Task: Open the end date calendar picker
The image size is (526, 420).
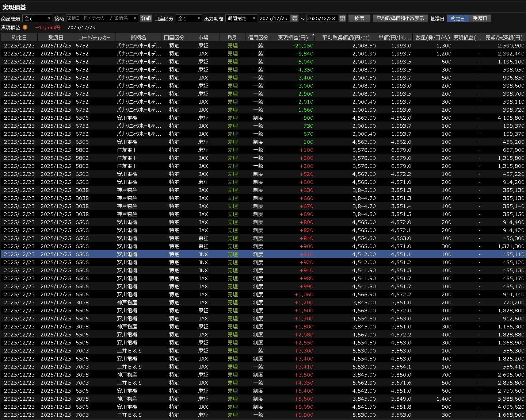Action: pyautogui.click(x=342, y=18)
